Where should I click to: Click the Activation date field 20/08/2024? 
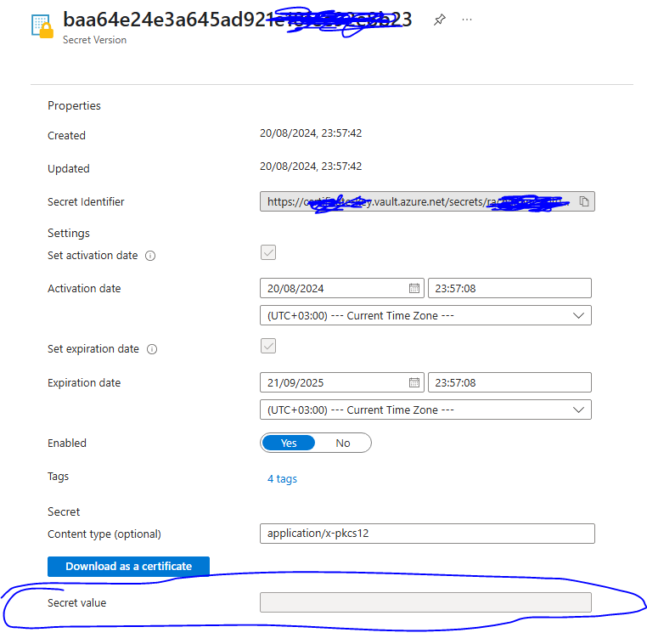341,288
